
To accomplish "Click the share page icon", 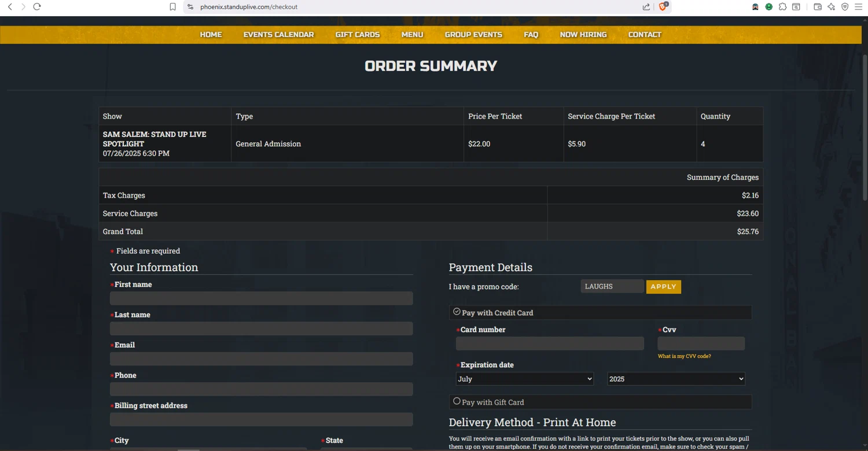I will pos(646,7).
